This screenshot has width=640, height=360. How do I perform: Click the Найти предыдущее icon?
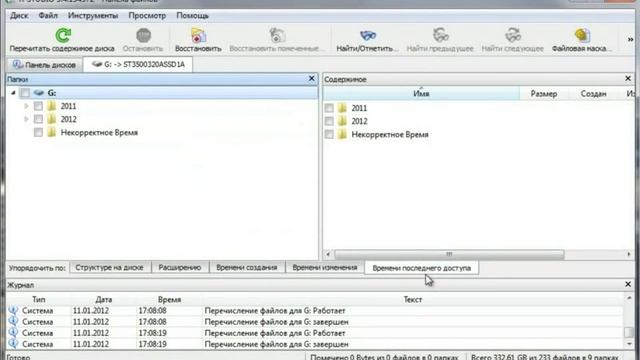440,35
